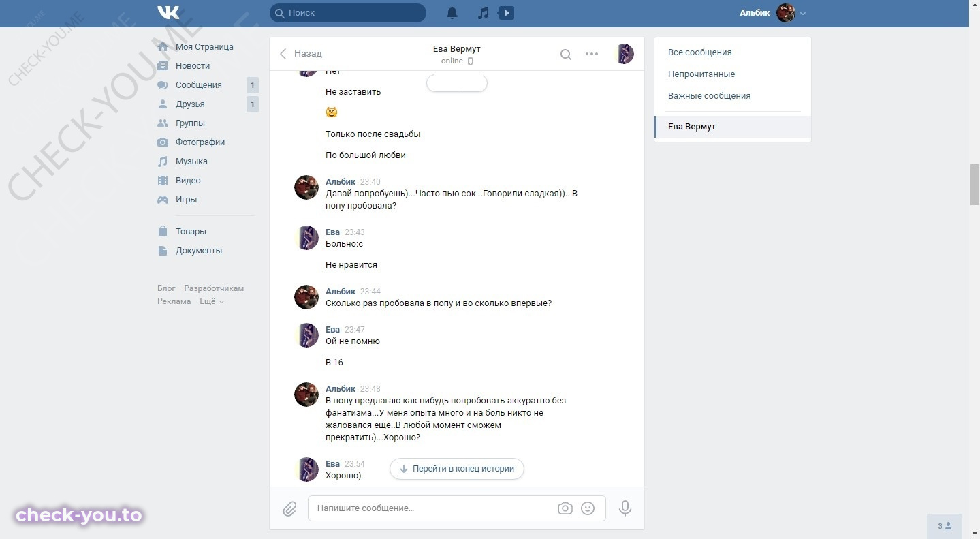This screenshot has height=539, width=980.
Task: Click the Игры gamepad icon
Action: (x=163, y=200)
